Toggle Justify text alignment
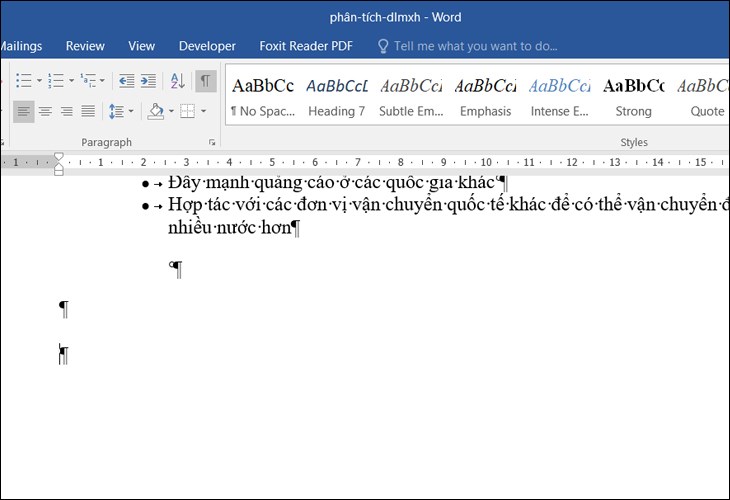The height and width of the screenshot is (500, 730). 88,111
